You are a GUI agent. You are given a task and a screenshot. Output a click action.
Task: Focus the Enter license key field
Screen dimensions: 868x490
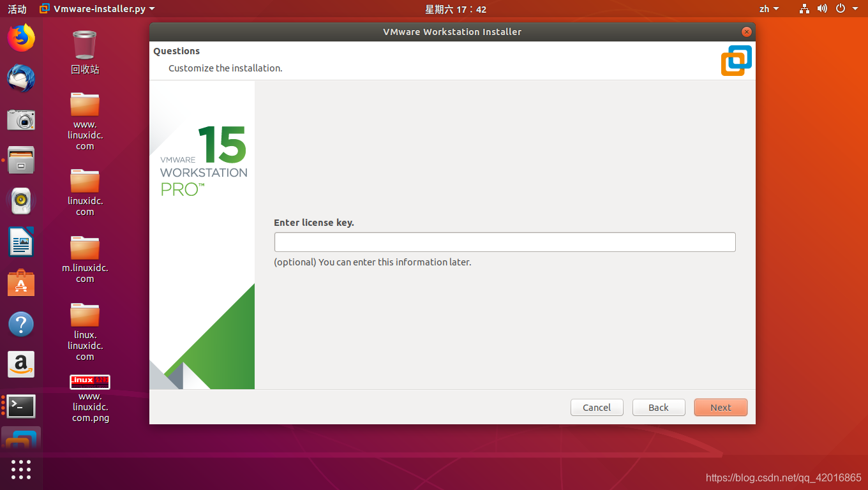pyautogui.click(x=505, y=242)
